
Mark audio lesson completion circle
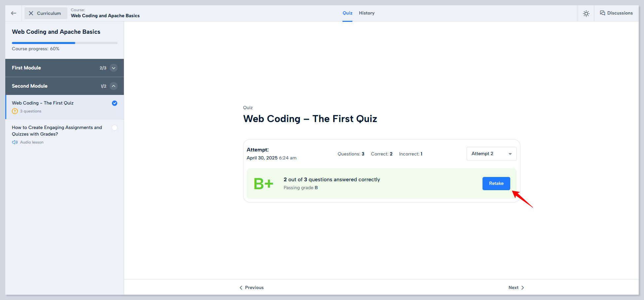point(115,128)
